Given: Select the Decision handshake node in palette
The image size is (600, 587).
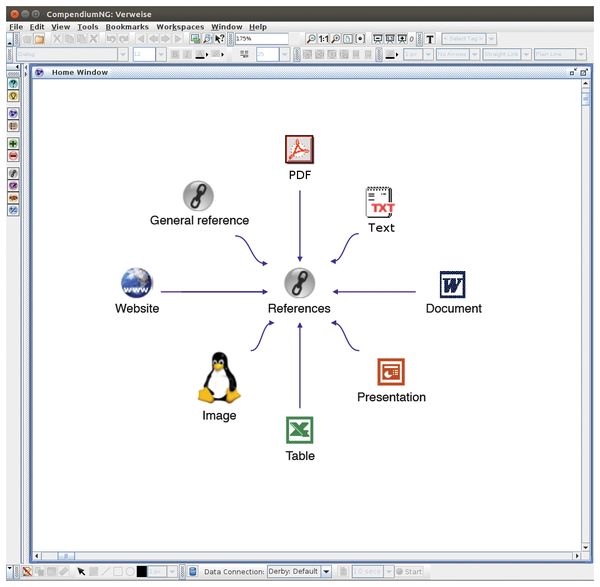Looking at the screenshot, I should 13,198.
